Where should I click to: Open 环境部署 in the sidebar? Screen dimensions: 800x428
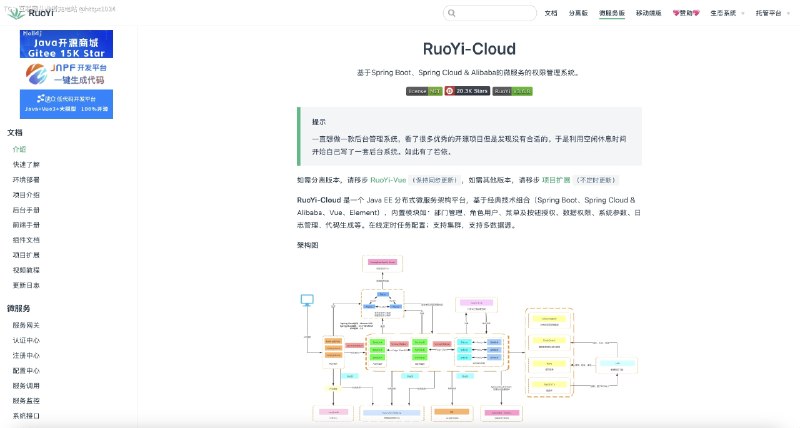26,180
